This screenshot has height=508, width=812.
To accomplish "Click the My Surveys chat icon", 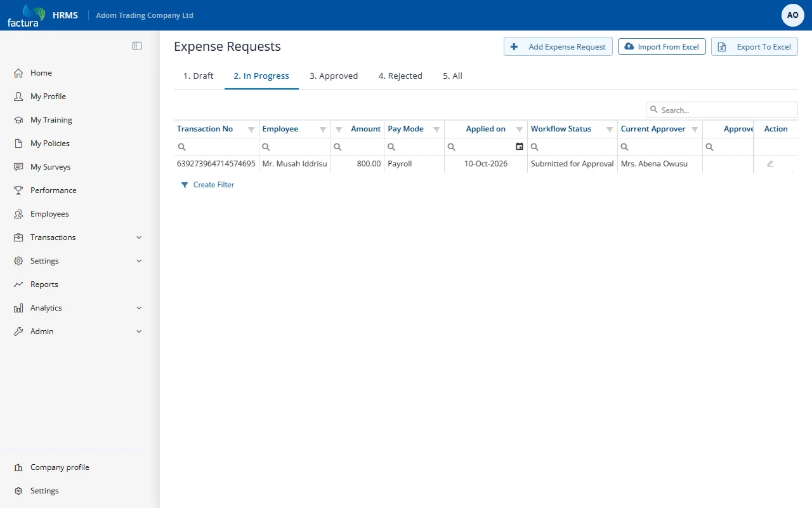I will click(x=18, y=167).
